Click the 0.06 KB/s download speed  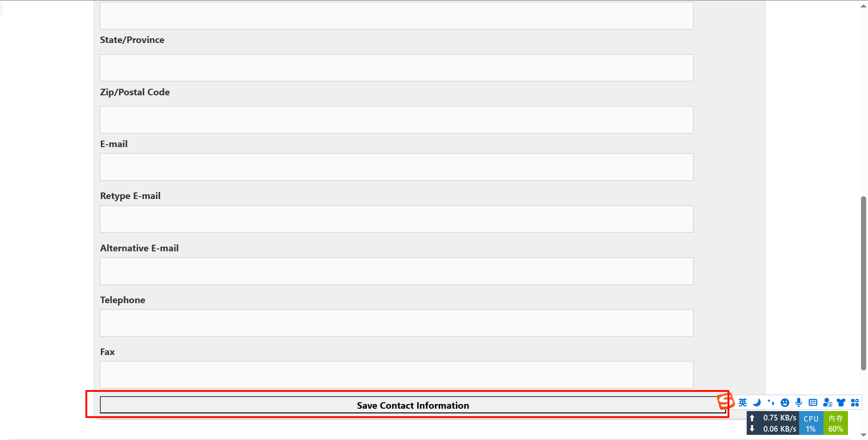(780, 429)
